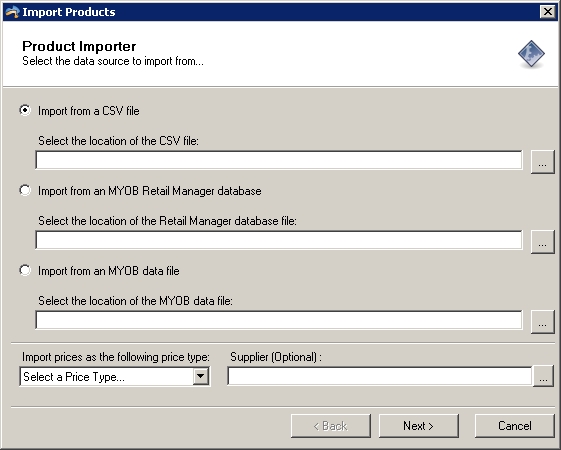Open the Select a Price Type combo box
The height and width of the screenshot is (450, 561).
coord(115,376)
